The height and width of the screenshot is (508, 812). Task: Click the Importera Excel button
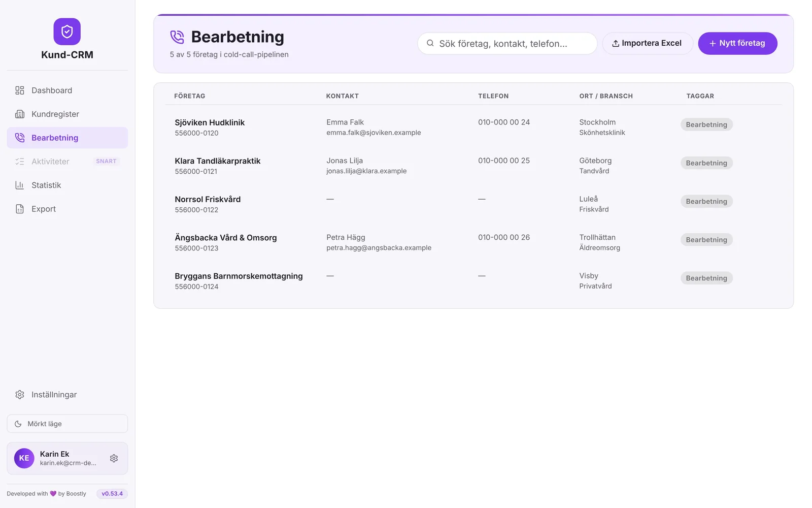pos(648,43)
